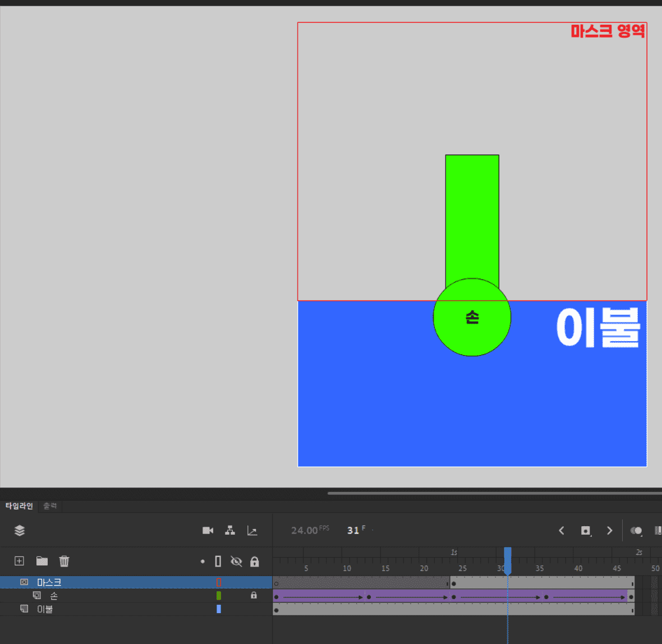
Task: Show all layers as outlines
Action: point(218,561)
